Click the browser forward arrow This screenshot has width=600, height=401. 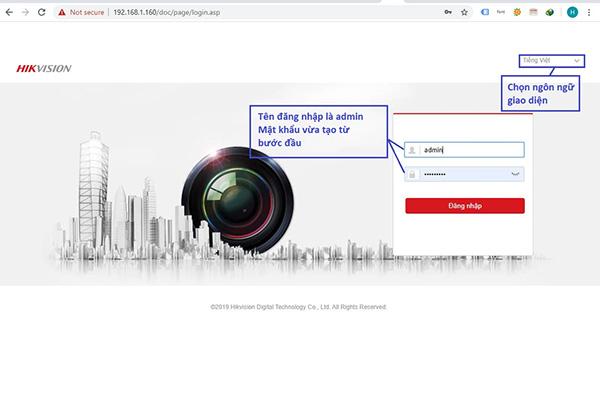coord(25,12)
